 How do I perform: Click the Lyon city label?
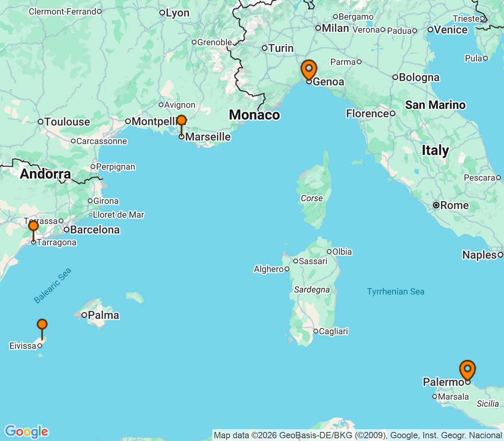[x=178, y=13]
